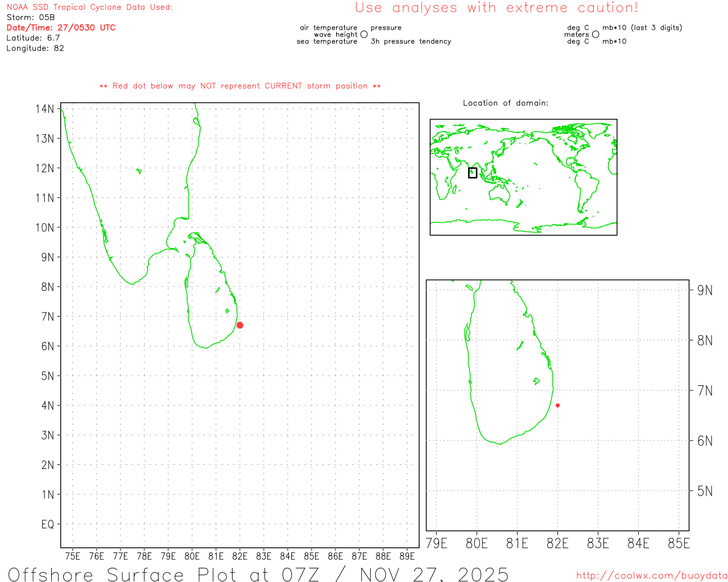Click the 'Use analyses with extreme caution!' warning

497,8
